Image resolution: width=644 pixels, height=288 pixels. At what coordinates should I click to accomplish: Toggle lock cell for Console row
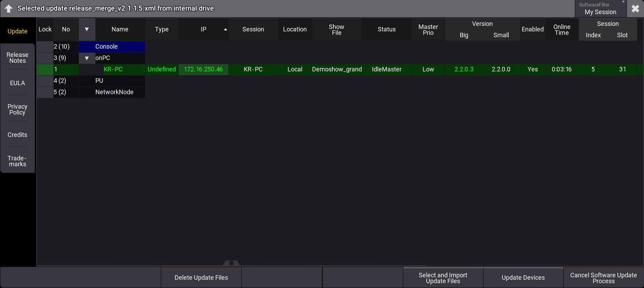pyautogui.click(x=45, y=47)
